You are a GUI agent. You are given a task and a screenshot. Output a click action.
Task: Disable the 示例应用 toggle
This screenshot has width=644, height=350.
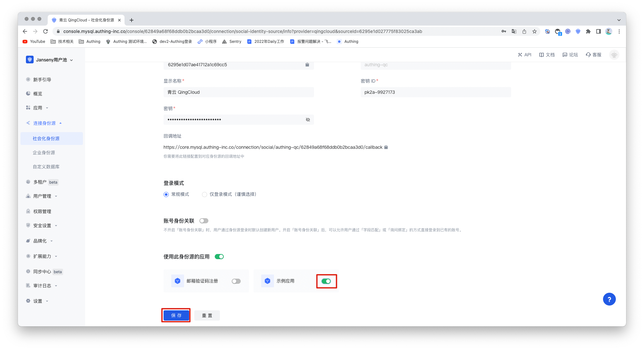[326, 281]
